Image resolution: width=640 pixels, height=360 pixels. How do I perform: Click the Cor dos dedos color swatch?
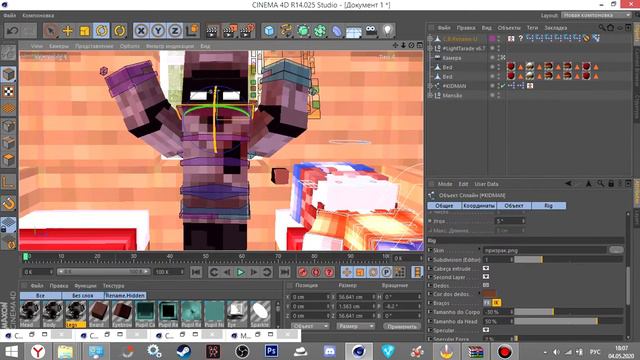[489, 293]
